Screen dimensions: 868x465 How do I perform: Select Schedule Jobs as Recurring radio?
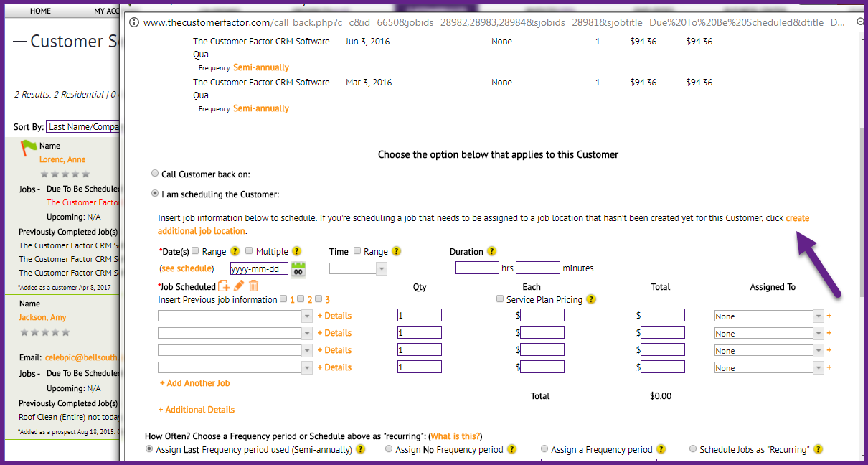pyautogui.click(x=693, y=449)
